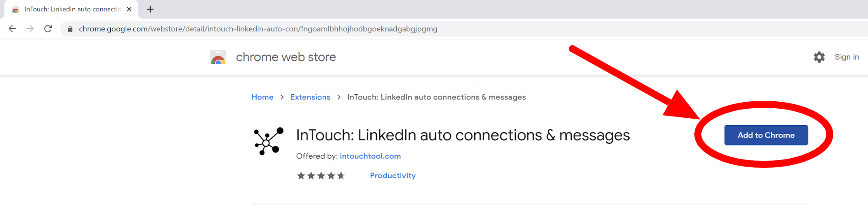
Task: Reload the page with refresh icon
Action: [x=48, y=29]
